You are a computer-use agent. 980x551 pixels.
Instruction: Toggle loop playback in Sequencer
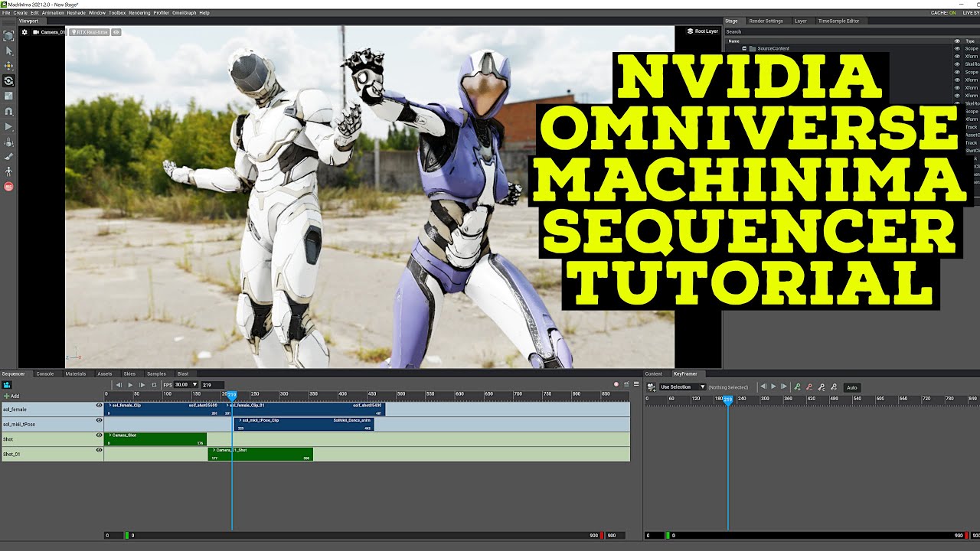pos(154,385)
